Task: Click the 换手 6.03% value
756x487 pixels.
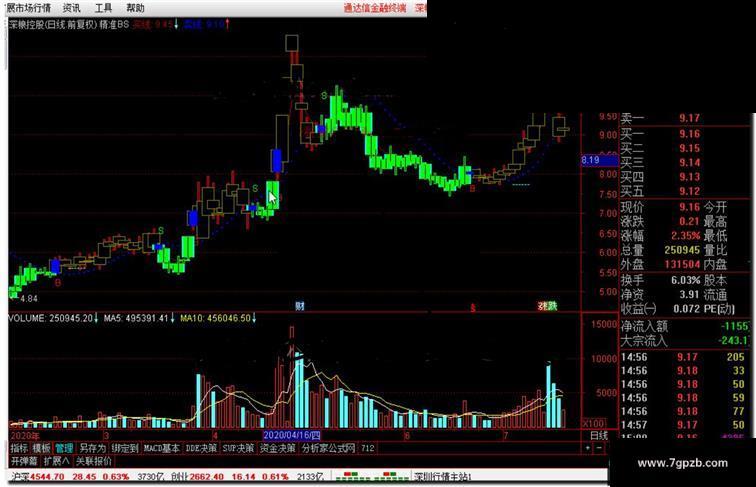Action: point(686,280)
